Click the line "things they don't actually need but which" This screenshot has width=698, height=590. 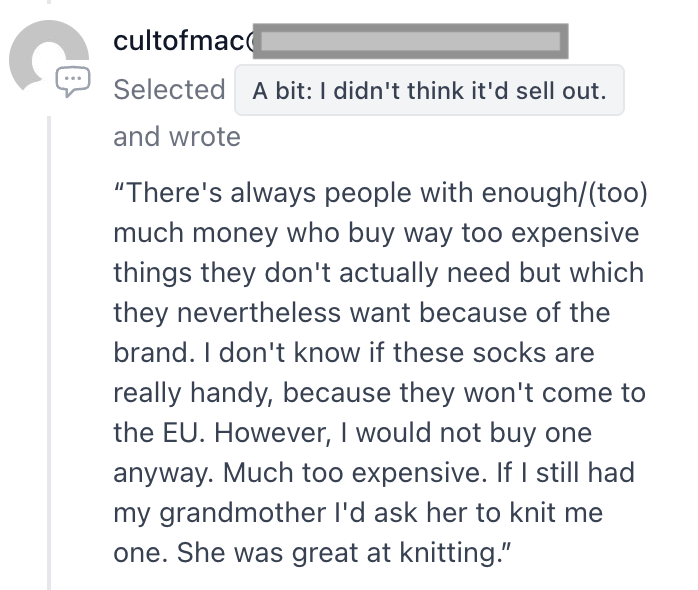tap(378, 273)
